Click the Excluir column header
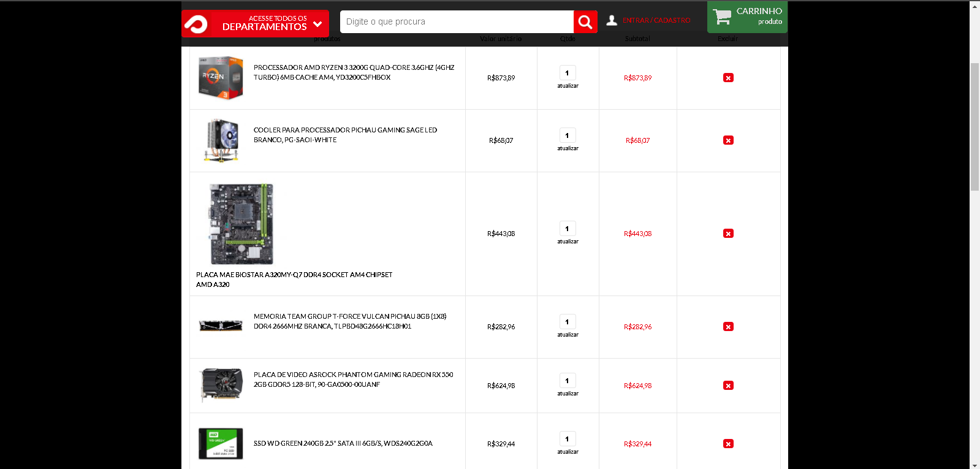 727,39
